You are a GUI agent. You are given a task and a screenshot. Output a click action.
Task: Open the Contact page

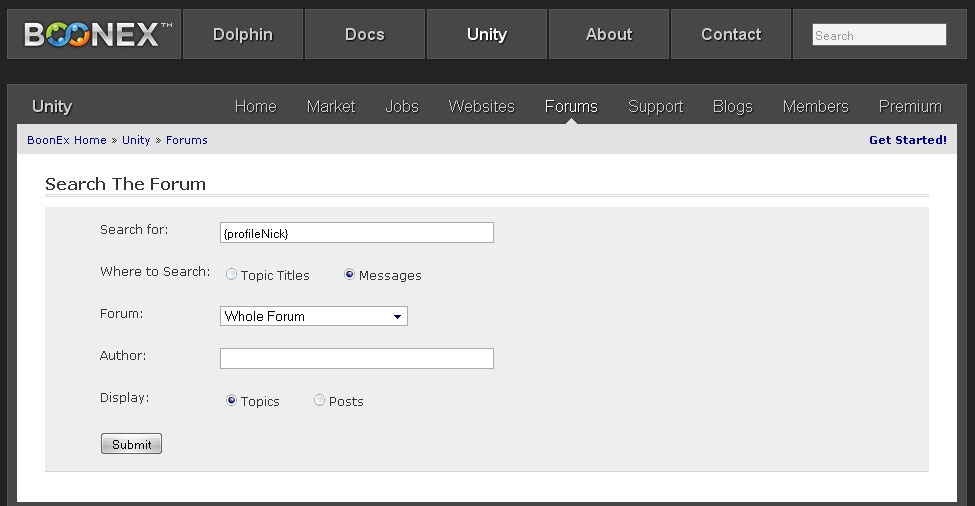click(731, 35)
